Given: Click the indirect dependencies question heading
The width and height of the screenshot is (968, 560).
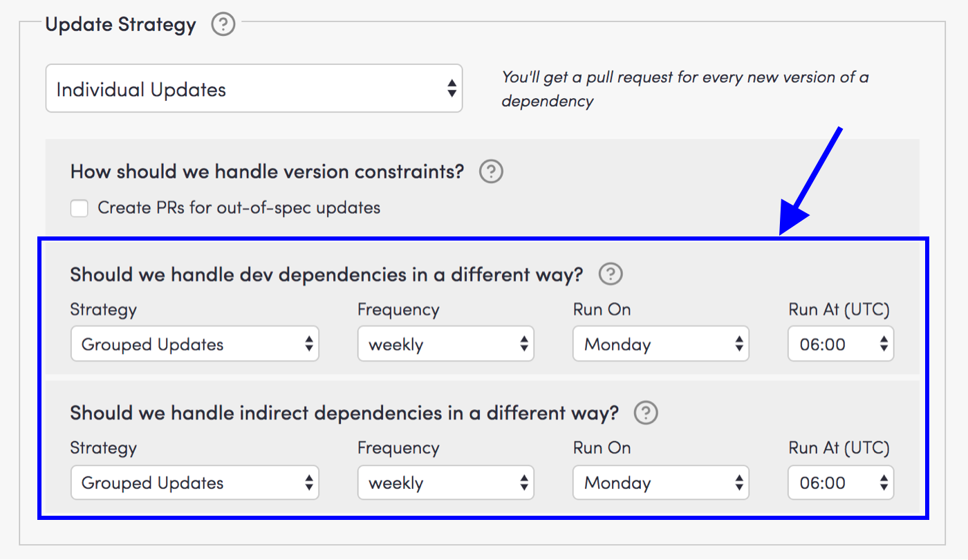Looking at the screenshot, I should (x=344, y=413).
